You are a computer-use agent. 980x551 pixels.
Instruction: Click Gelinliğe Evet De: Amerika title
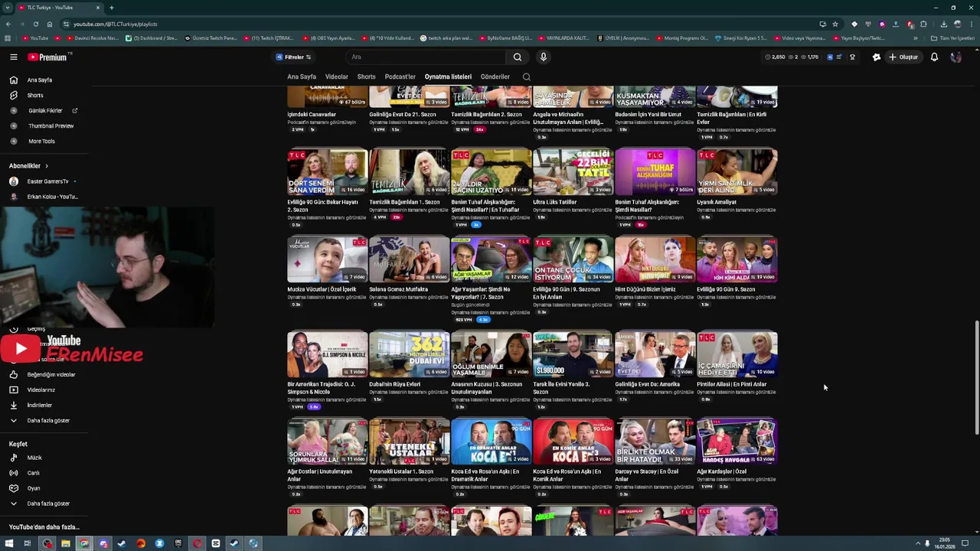(648, 384)
